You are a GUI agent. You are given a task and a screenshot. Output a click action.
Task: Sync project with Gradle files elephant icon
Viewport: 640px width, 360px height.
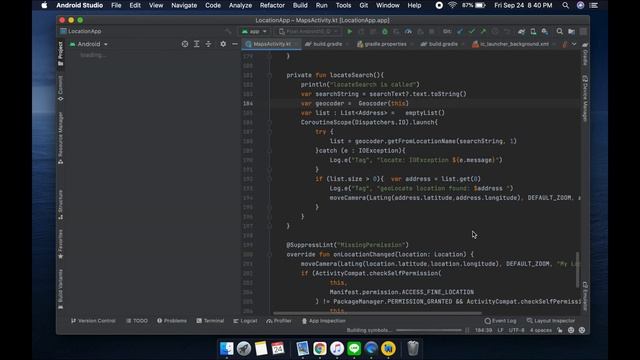pos(521,31)
